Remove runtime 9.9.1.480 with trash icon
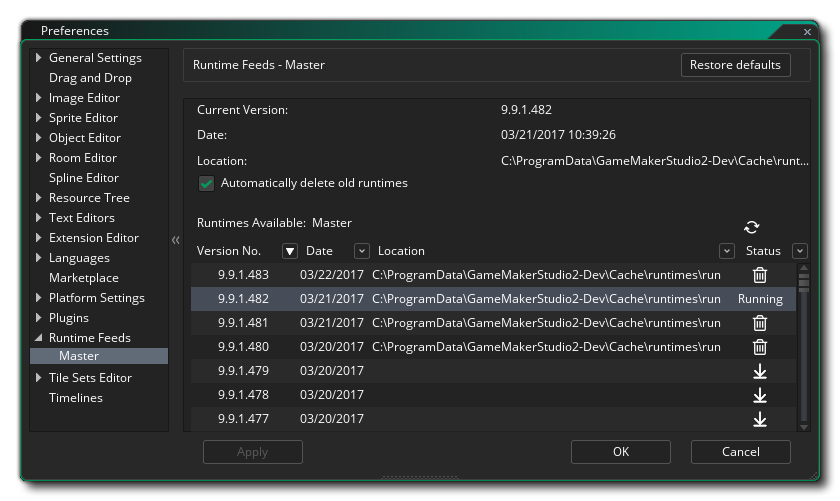 pos(759,347)
